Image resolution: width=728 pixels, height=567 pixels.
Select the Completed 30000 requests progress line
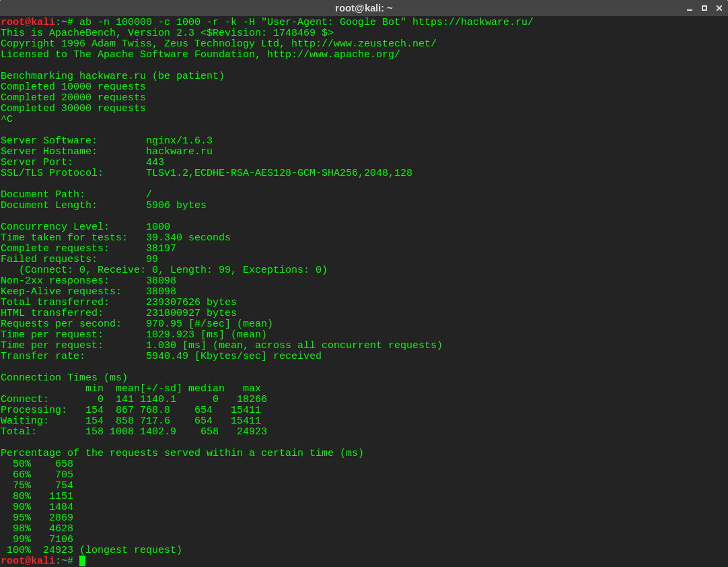pyautogui.click(x=74, y=108)
